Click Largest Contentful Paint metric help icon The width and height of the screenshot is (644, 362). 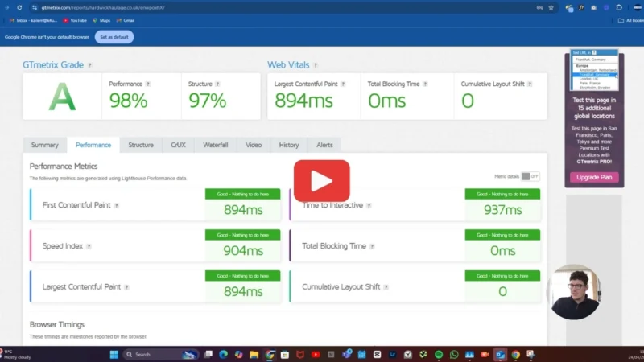tap(126, 287)
